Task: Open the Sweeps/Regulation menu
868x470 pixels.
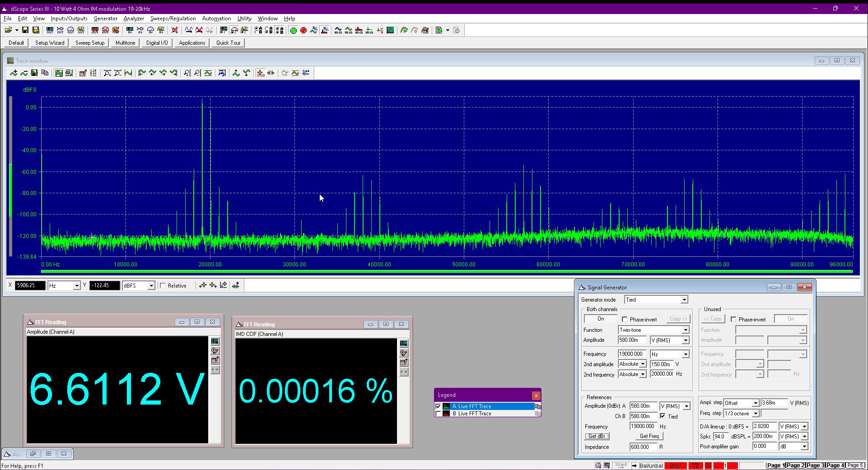Action: 173,19
